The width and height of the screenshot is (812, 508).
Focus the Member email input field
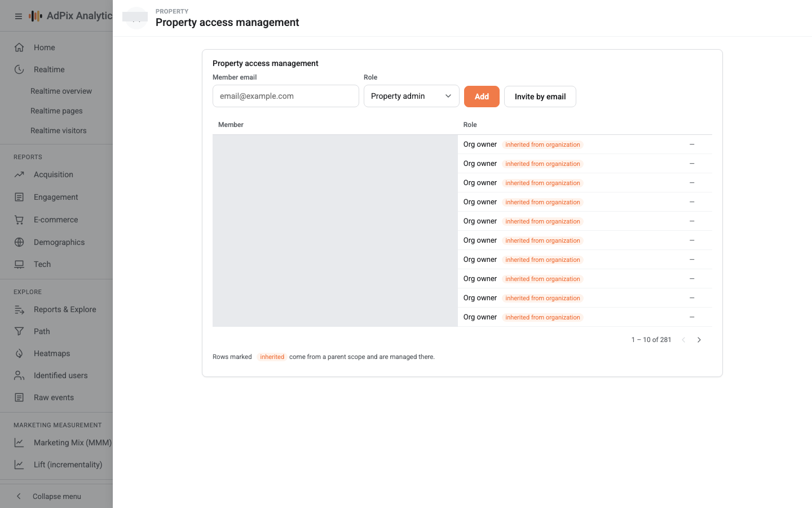286,96
